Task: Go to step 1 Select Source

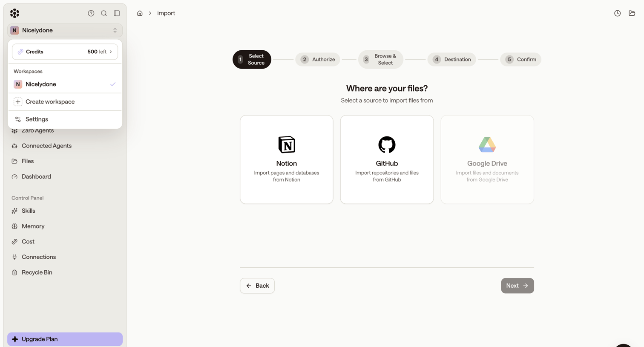Action: (x=252, y=59)
